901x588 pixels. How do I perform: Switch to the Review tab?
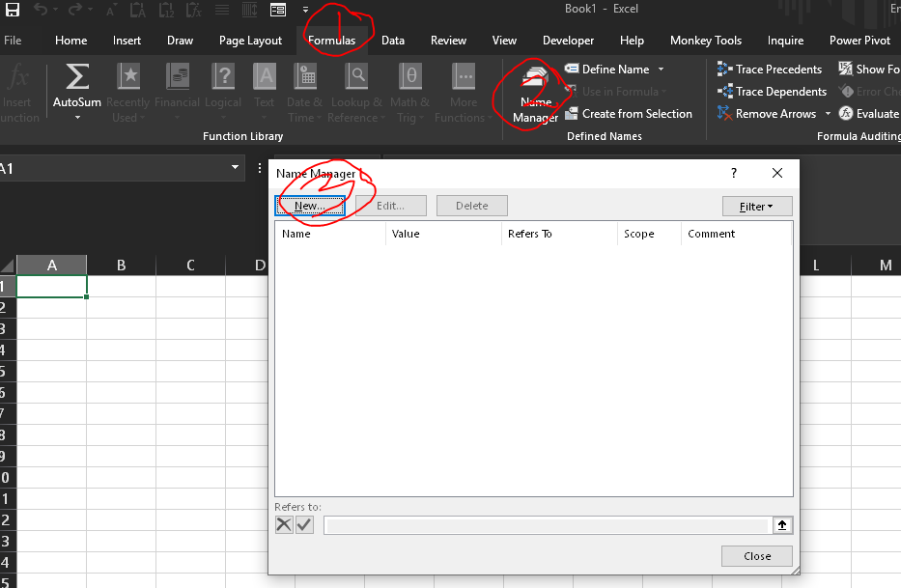(x=448, y=41)
